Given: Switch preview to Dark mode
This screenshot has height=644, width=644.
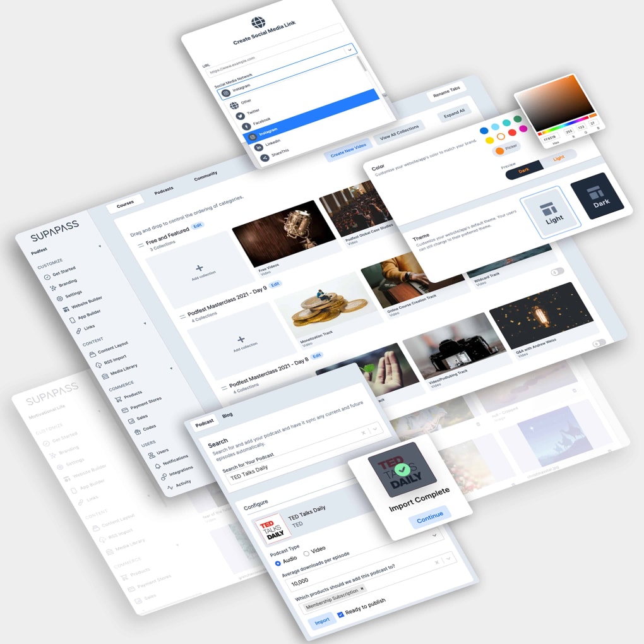Looking at the screenshot, I should click(x=524, y=170).
